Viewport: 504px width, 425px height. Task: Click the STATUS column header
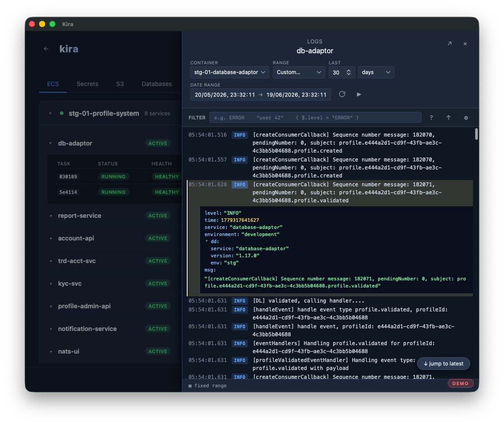point(108,164)
